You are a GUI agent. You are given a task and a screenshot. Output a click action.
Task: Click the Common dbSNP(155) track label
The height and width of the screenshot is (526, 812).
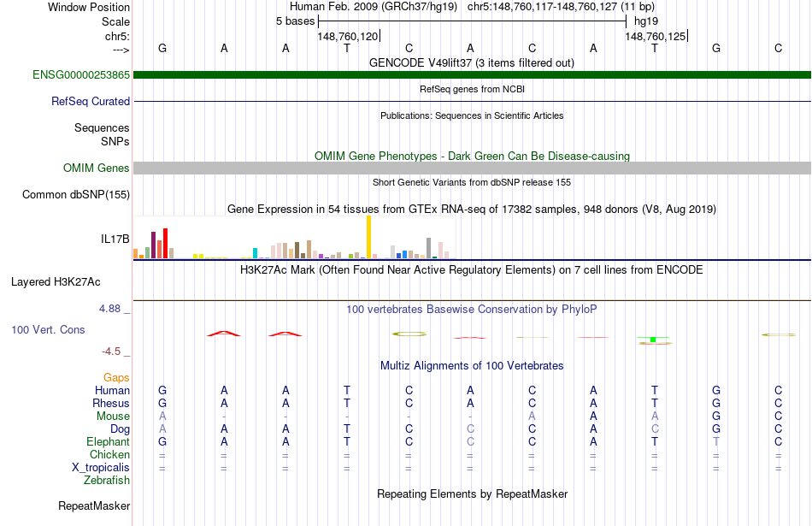pyautogui.click(x=75, y=194)
